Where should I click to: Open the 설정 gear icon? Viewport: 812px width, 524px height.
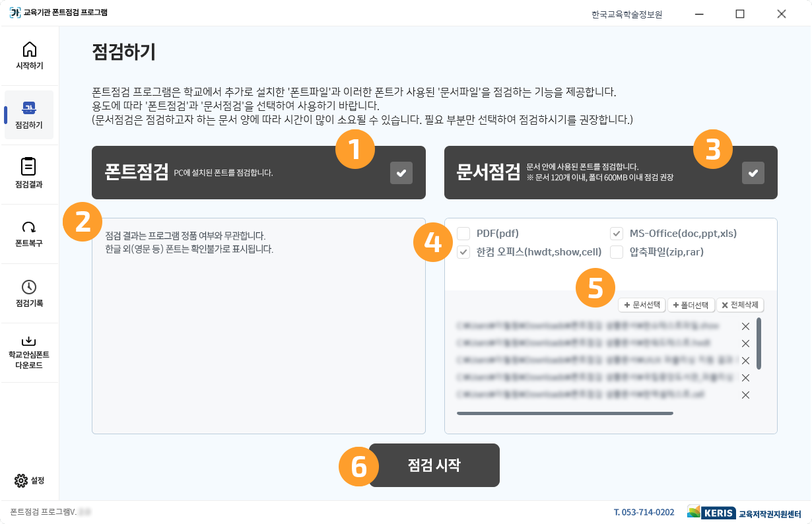pos(20,480)
